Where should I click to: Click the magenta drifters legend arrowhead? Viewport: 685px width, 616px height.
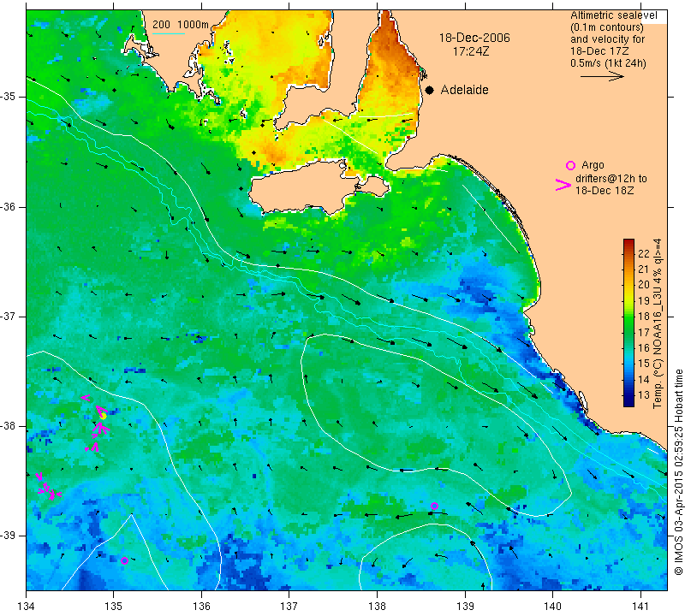(563, 185)
